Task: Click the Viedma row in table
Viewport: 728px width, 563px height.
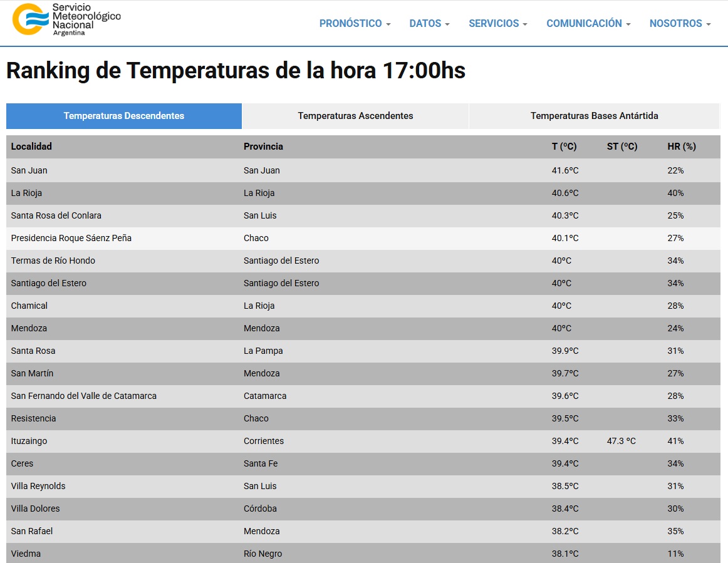Action: pos(26,554)
